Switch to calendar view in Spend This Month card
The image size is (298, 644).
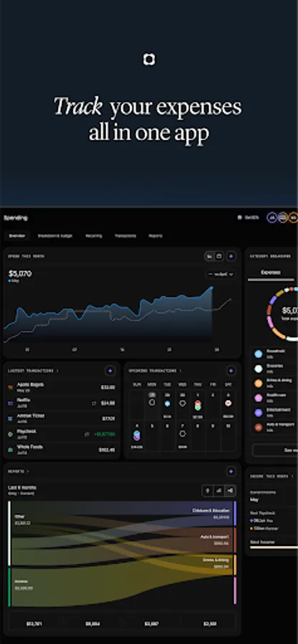[219, 256]
